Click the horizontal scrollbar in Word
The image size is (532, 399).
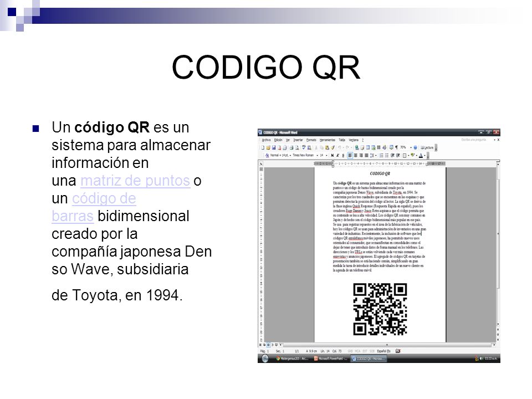click(x=387, y=345)
